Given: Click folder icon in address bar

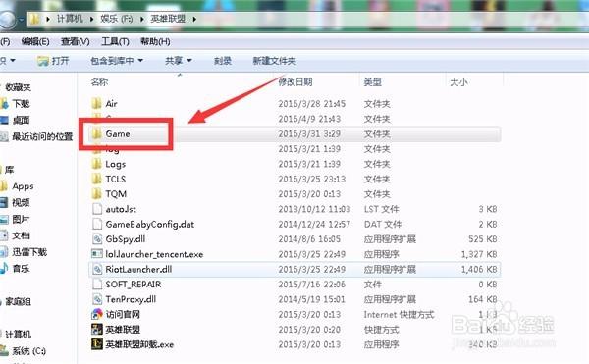Looking at the screenshot, I should click(35, 19).
